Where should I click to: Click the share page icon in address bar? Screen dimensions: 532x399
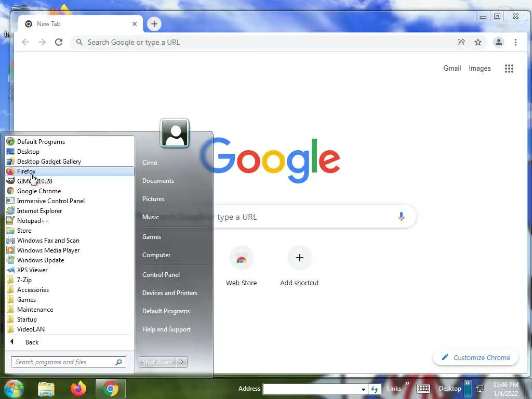click(461, 42)
